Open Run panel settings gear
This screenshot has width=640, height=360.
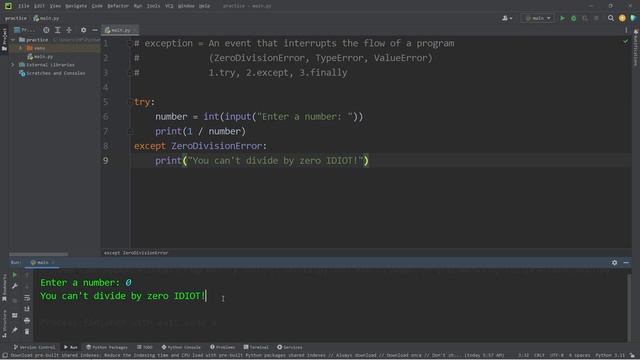pos(614,263)
